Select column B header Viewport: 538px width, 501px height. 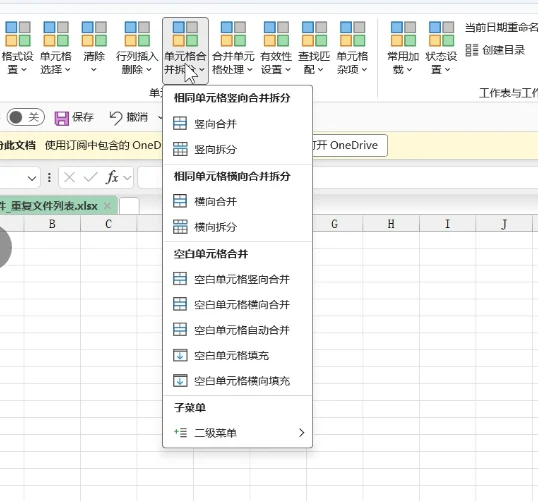point(52,224)
